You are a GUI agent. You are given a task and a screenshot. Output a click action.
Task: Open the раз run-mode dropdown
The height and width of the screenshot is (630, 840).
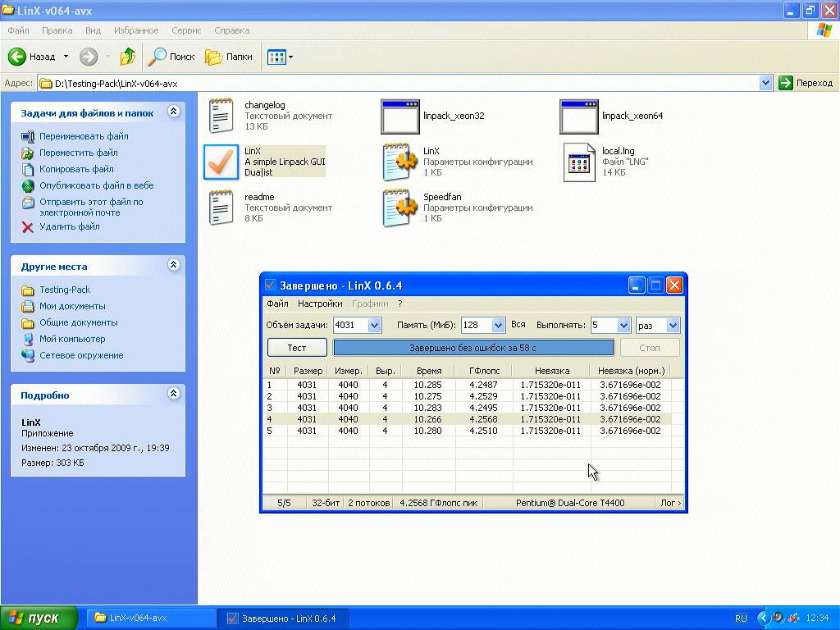point(673,326)
